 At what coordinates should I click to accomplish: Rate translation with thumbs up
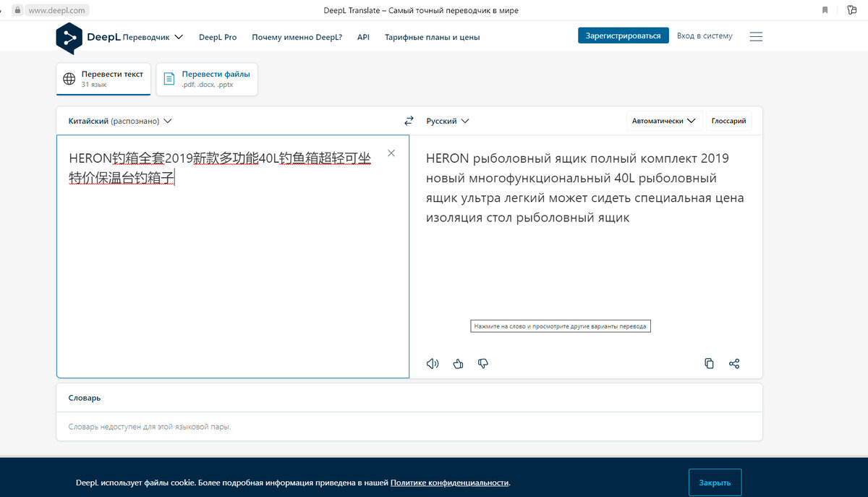click(x=458, y=364)
